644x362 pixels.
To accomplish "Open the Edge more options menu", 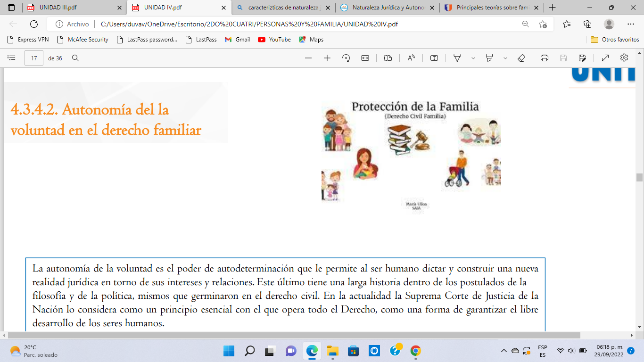I will (x=631, y=24).
